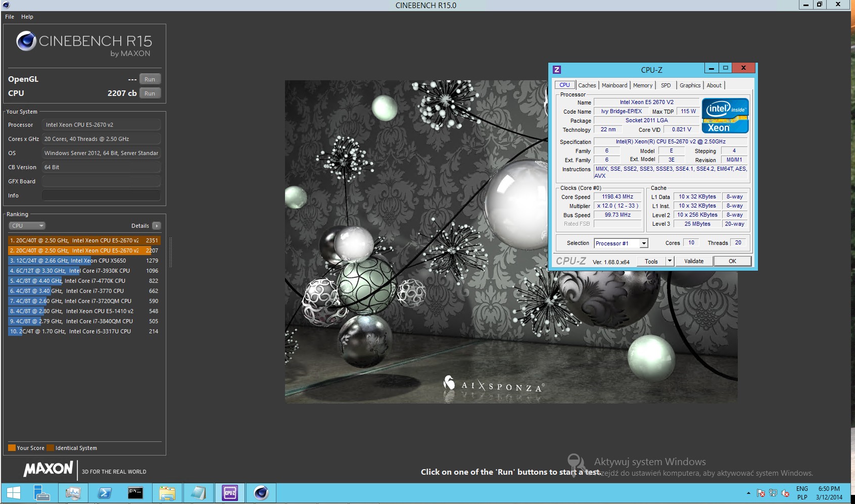Click the CPU-Z window title icon

point(557,70)
